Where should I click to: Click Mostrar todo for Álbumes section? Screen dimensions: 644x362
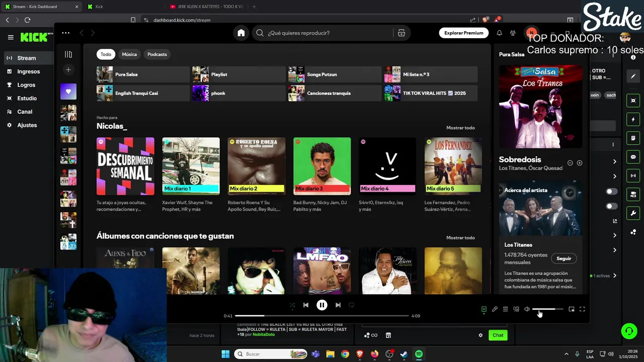pos(460,238)
